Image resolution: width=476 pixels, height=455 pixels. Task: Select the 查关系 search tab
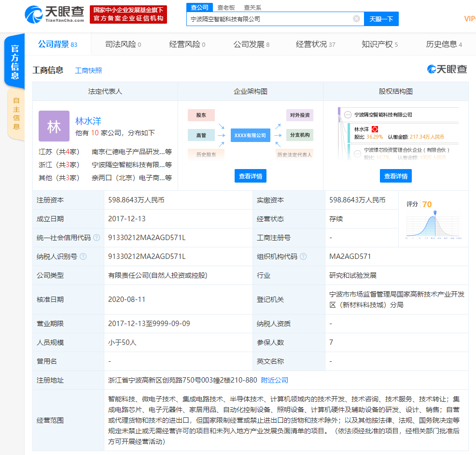(x=252, y=8)
